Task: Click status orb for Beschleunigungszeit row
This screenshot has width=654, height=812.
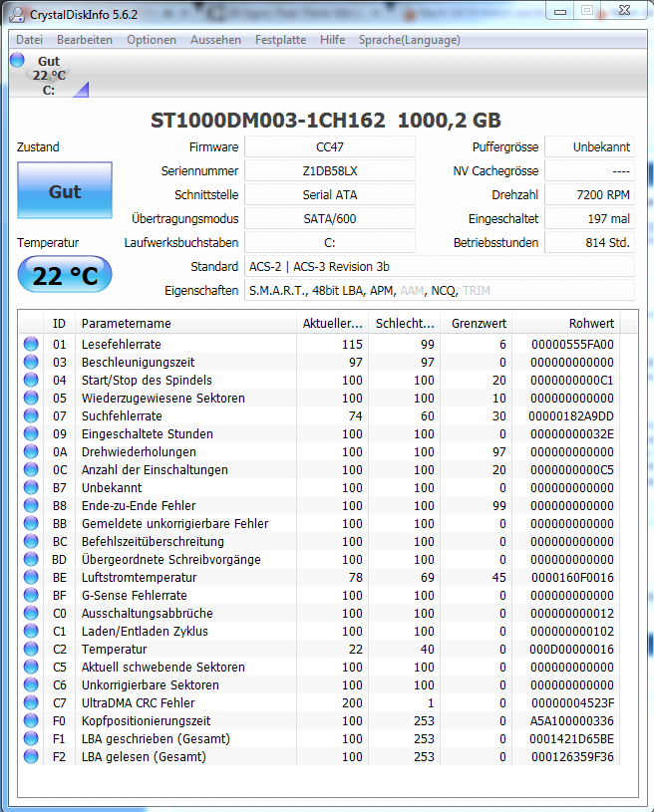Action: 31,362
